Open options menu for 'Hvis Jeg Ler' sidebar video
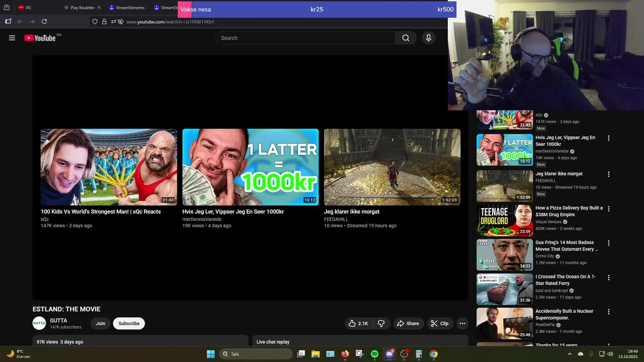The width and height of the screenshot is (644, 362). [x=609, y=138]
